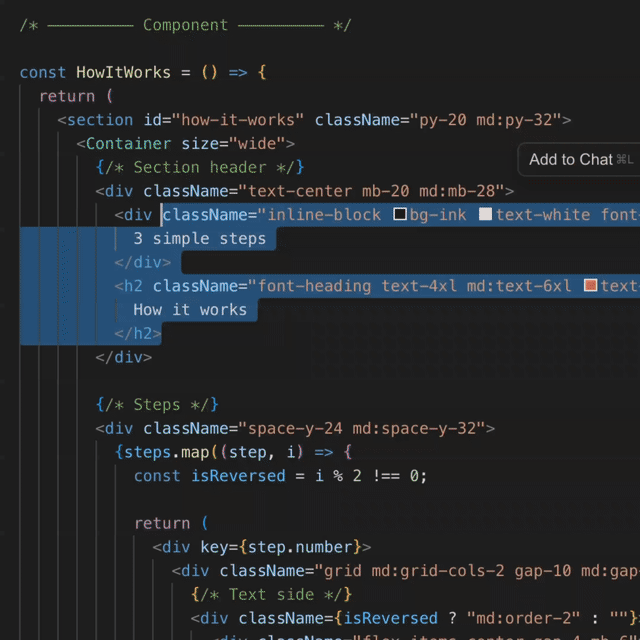Click the text-white color swatch

(485, 214)
